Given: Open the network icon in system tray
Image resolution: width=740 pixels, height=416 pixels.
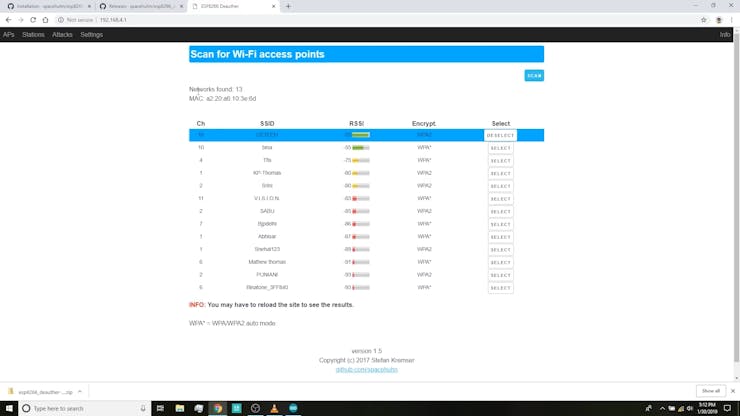Looking at the screenshot, I should point(681,408).
